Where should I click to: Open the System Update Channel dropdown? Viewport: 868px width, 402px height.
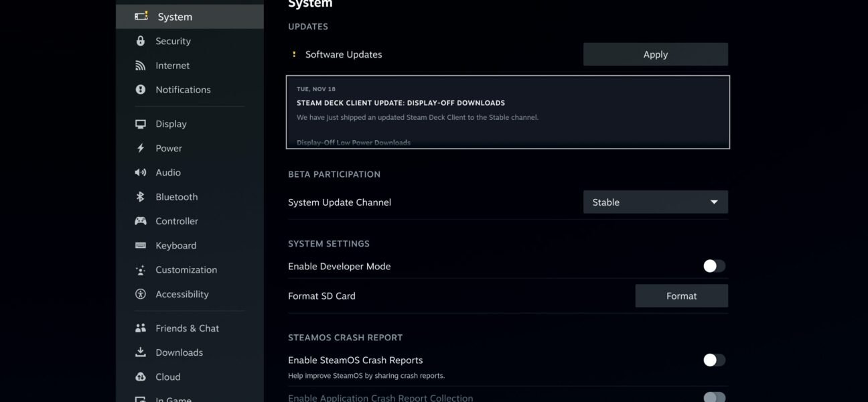click(x=655, y=202)
